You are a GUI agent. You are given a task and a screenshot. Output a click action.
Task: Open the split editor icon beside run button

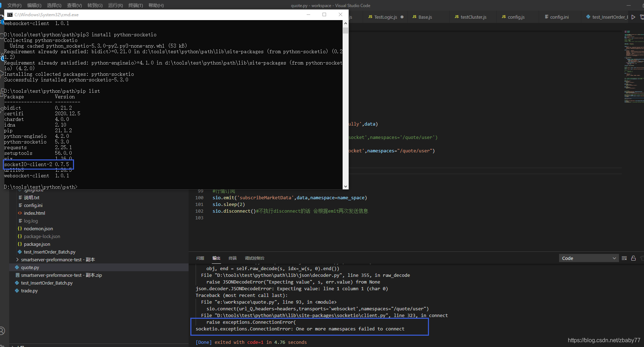pos(642,17)
